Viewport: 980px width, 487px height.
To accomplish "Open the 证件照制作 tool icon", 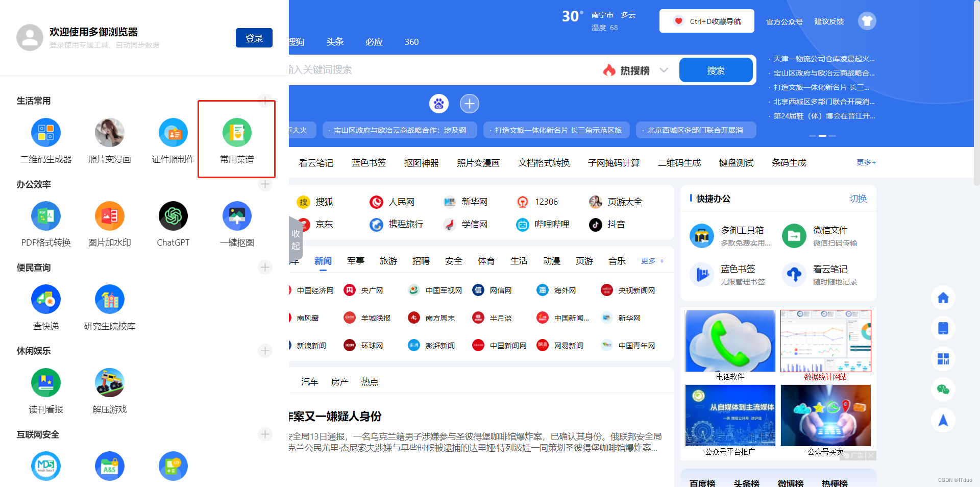I will [173, 132].
